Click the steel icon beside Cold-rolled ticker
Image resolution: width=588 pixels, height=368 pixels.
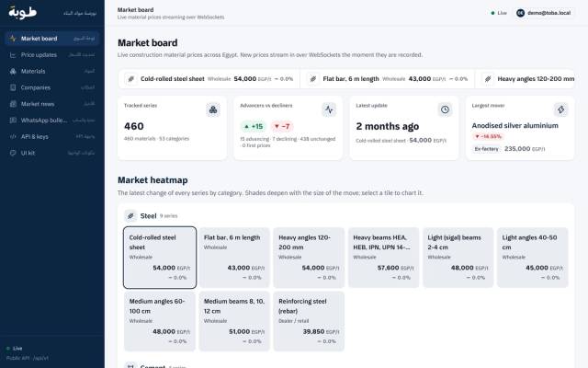tap(130, 79)
